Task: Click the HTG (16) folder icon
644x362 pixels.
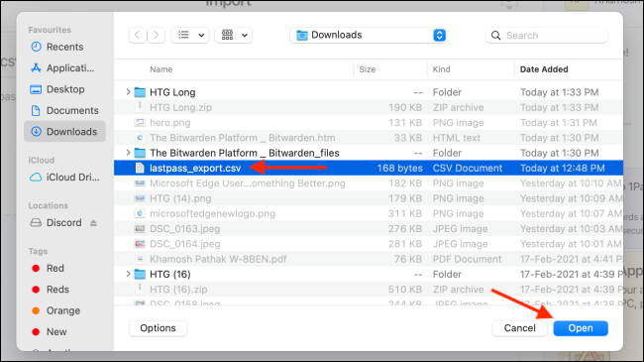Action: 140,274
